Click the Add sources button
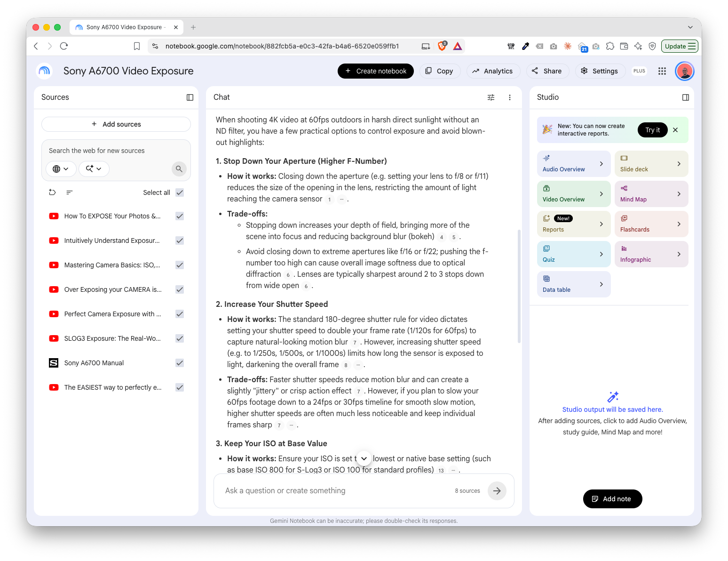 (116, 124)
